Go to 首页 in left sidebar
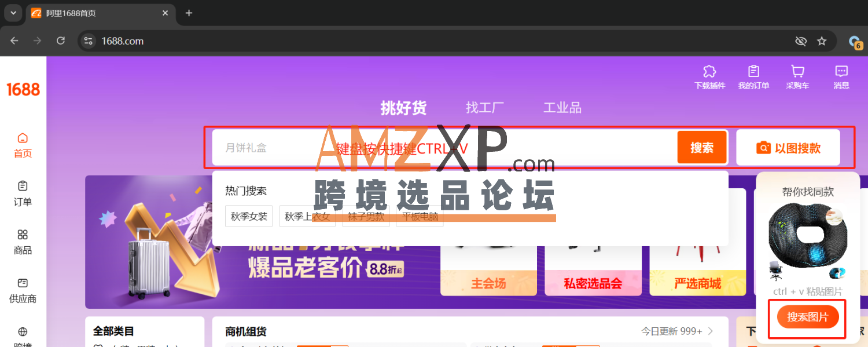This screenshot has width=868, height=347. [23, 145]
